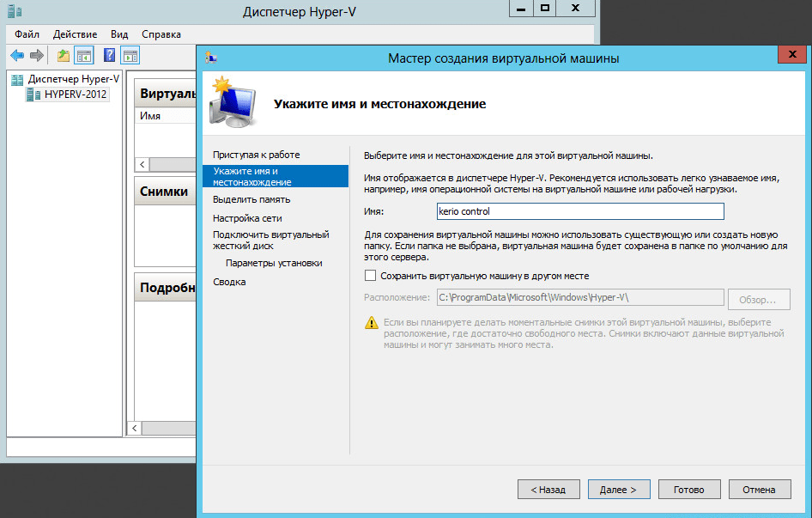Click the Обзор browse button
The image size is (812, 518).
[759, 300]
